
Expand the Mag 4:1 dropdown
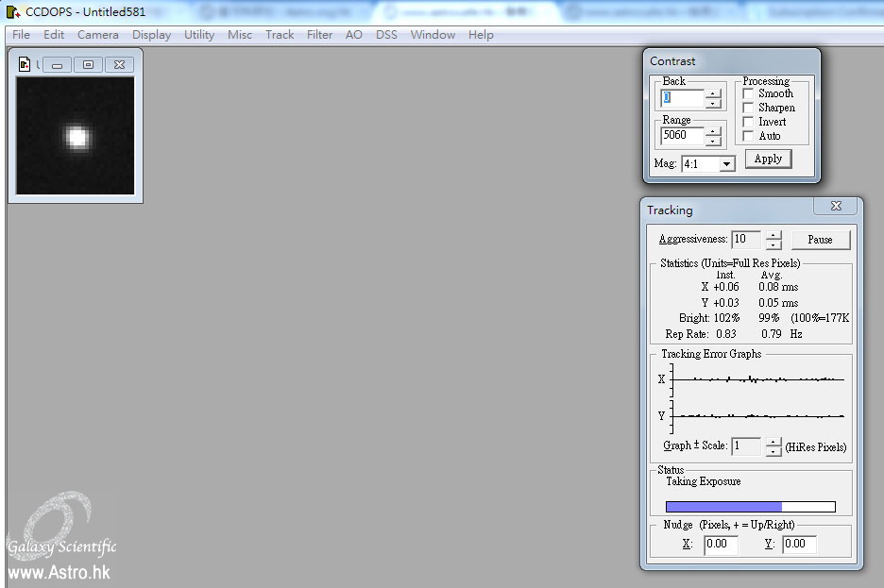coord(725,164)
